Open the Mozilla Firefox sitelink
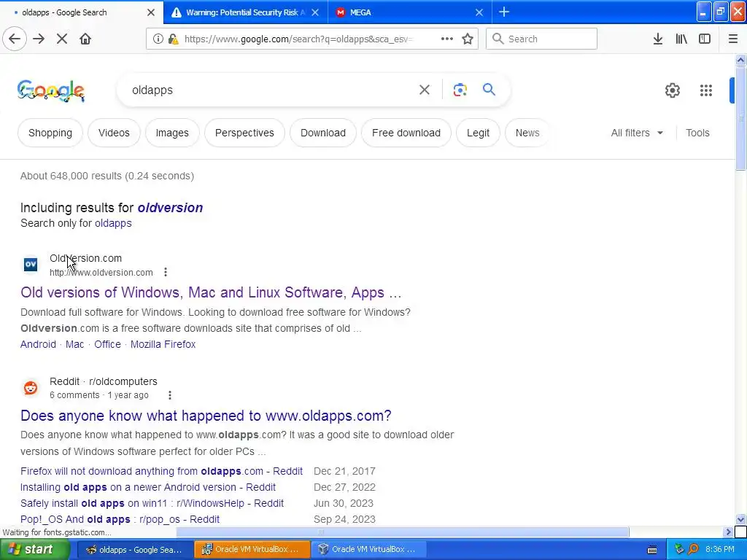747x560 pixels. pyautogui.click(x=163, y=344)
